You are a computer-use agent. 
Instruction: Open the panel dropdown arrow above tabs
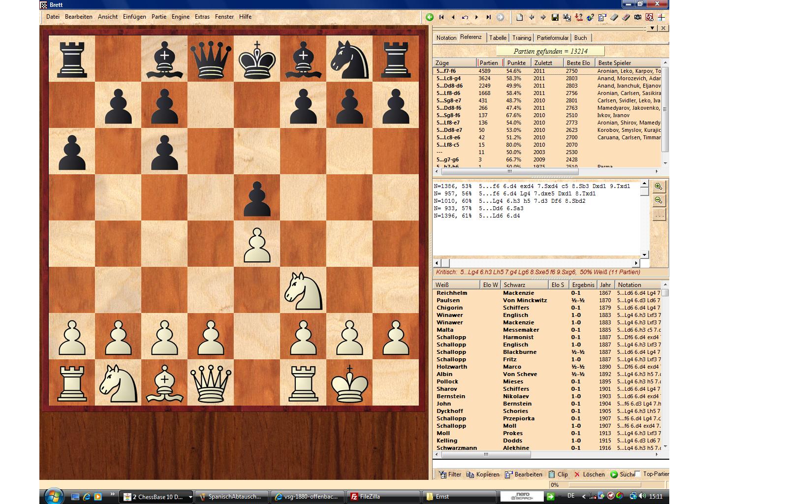tap(652, 28)
